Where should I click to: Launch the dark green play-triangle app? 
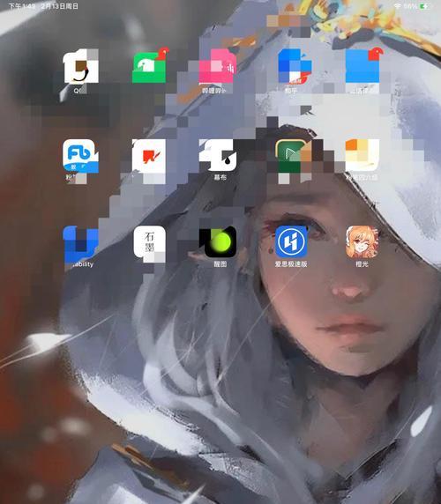coord(291,156)
